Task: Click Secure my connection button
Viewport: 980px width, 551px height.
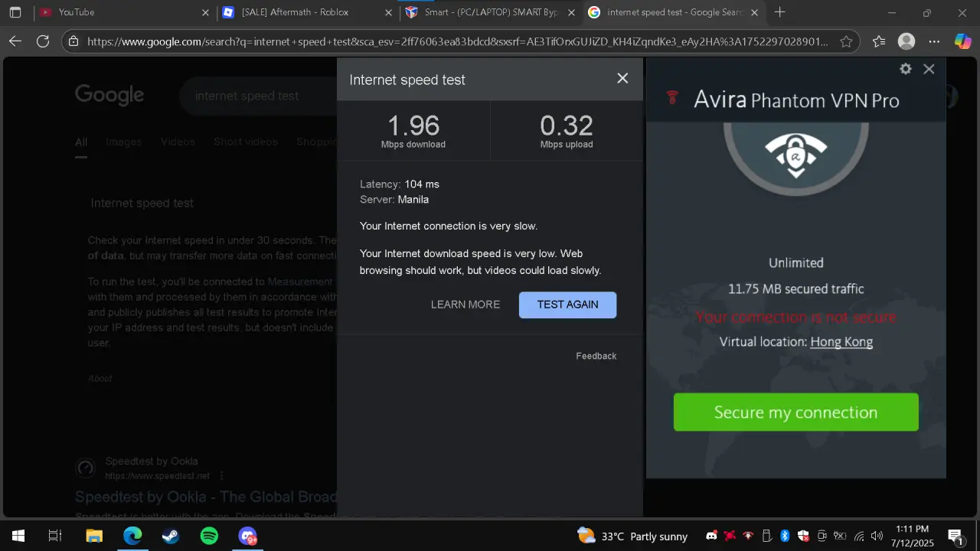Action: 795,412
